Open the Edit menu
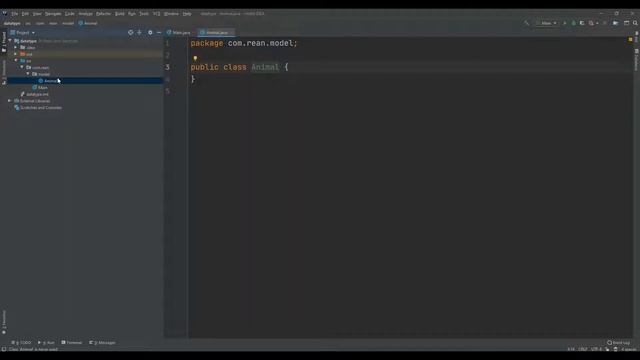 [x=25, y=13]
